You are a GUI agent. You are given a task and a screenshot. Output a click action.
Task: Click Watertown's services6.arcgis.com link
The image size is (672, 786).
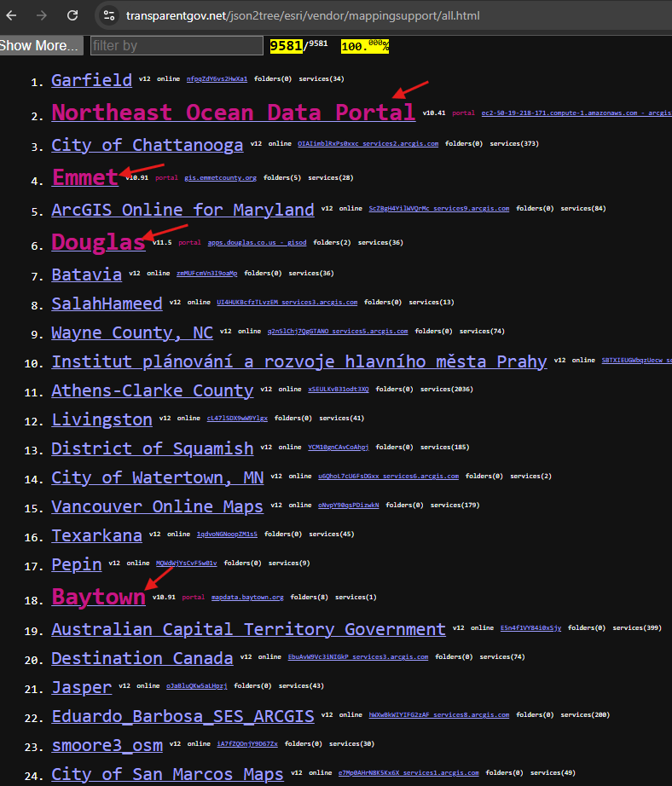pos(389,477)
